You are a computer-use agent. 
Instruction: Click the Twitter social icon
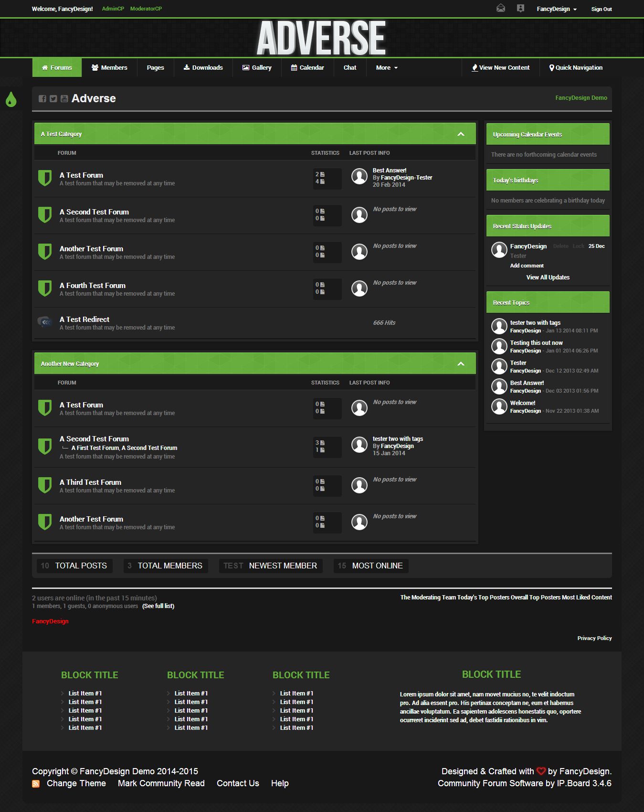click(x=53, y=98)
